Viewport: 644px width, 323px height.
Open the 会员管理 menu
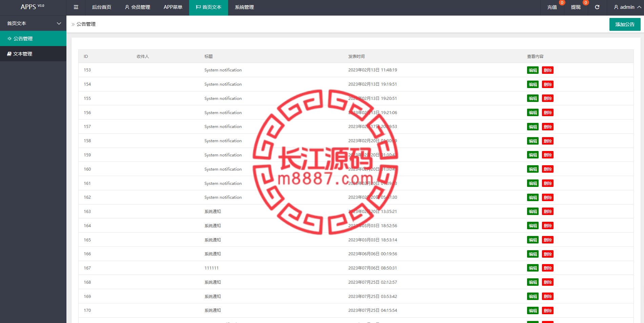click(137, 7)
